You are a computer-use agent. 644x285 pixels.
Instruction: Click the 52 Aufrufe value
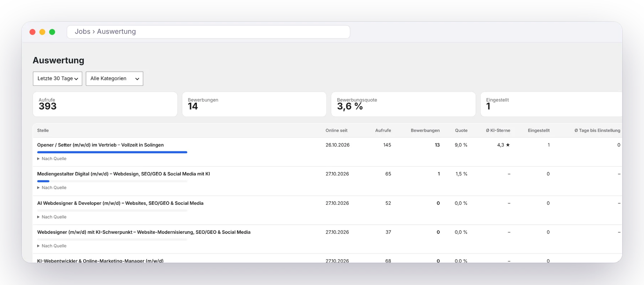coord(388,203)
